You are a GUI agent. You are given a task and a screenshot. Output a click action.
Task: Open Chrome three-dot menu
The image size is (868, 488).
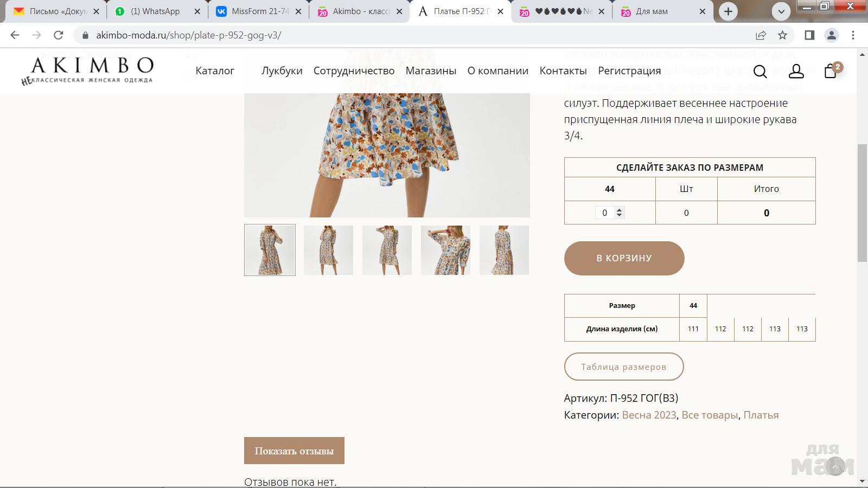(853, 35)
